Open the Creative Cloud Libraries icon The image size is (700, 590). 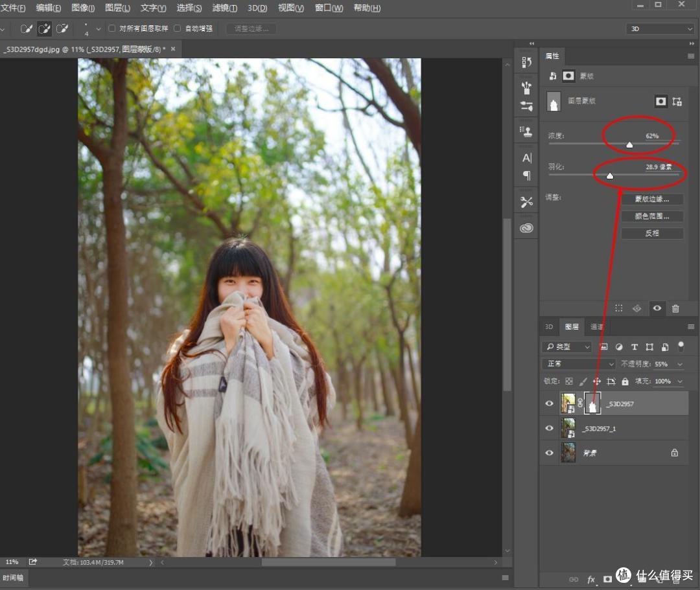pyautogui.click(x=527, y=228)
